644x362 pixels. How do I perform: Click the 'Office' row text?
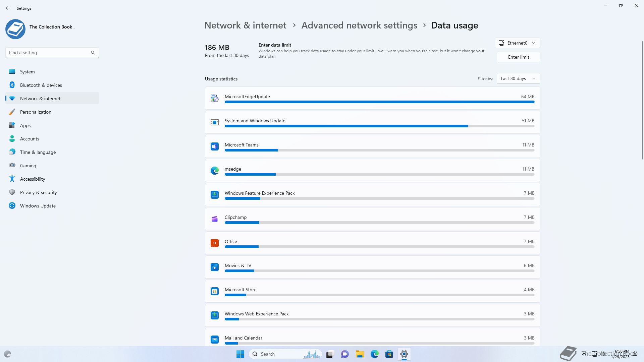pyautogui.click(x=231, y=241)
